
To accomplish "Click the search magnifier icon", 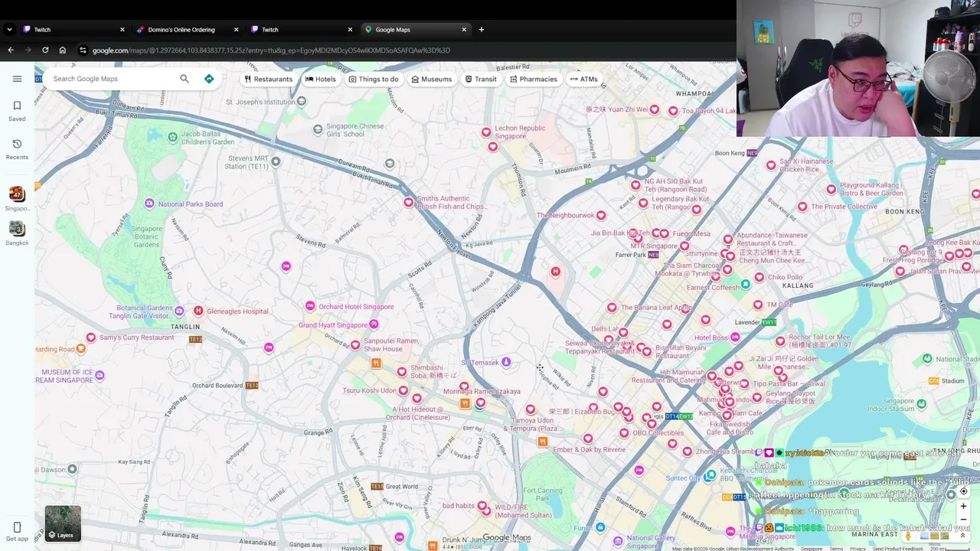I will tap(185, 79).
